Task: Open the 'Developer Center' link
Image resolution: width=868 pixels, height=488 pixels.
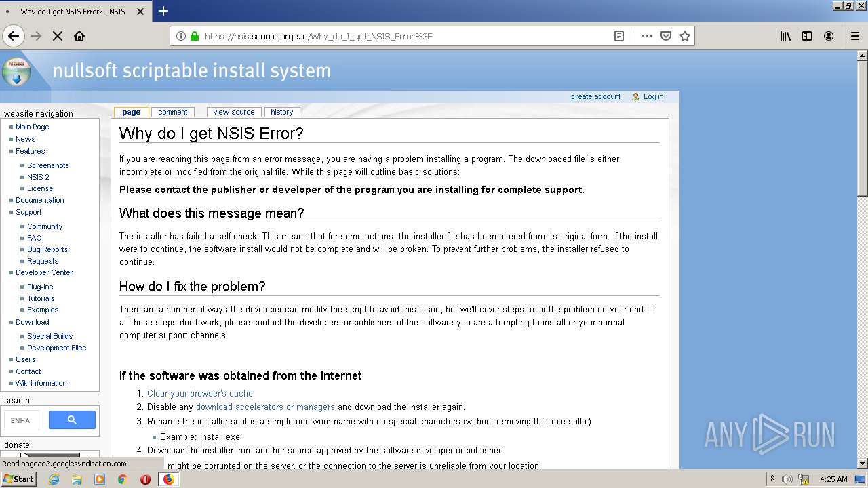Action: (x=44, y=272)
